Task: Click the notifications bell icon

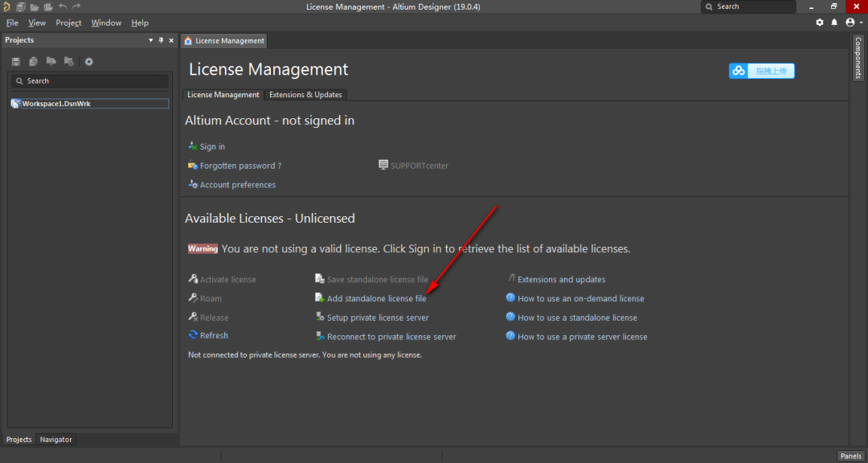Action: pyautogui.click(x=834, y=23)
